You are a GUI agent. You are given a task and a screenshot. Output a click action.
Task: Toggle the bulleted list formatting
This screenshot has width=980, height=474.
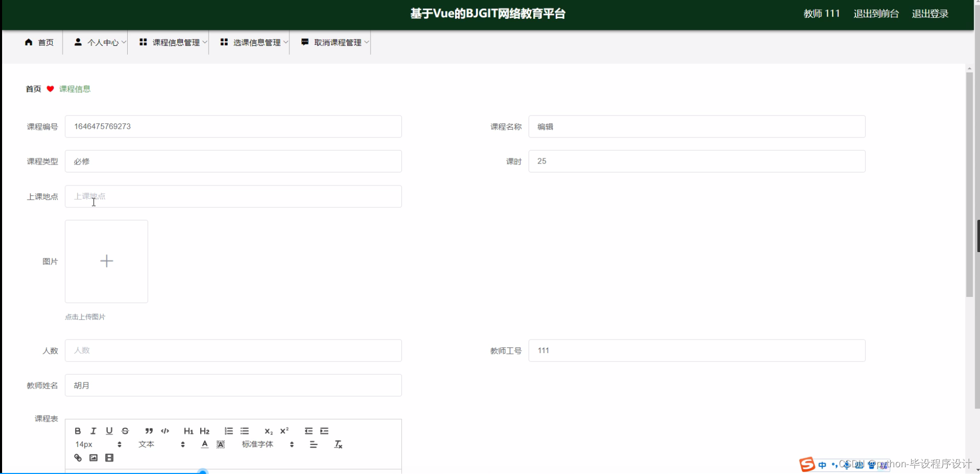tap(244, 431)
